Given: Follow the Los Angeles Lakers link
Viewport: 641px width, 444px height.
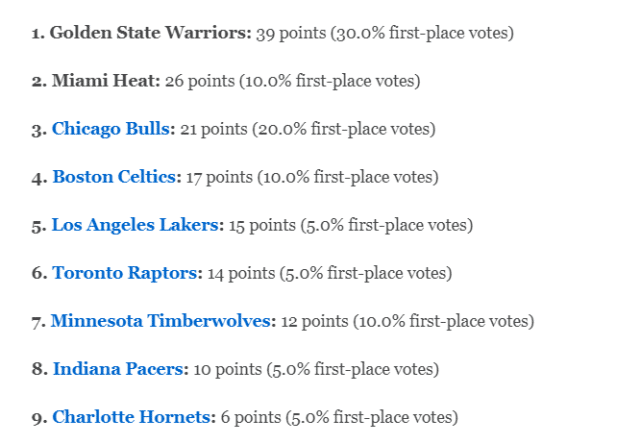Looking at the screenshot, I should tap(136, 225).
